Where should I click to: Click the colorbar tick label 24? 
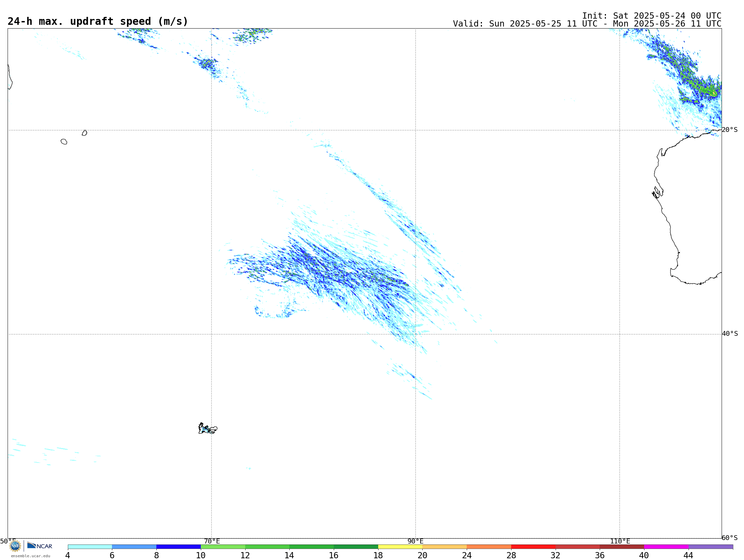(x=467, y=555)
